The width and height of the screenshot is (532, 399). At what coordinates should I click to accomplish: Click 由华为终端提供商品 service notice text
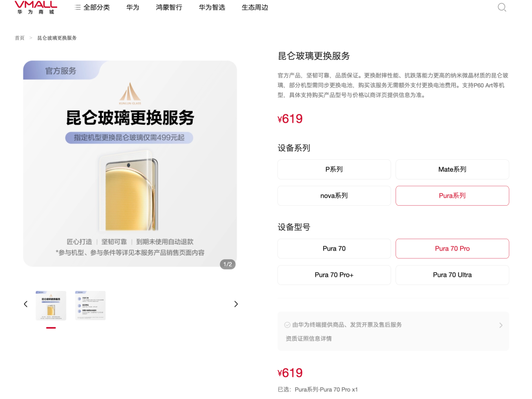pos(347,325)
